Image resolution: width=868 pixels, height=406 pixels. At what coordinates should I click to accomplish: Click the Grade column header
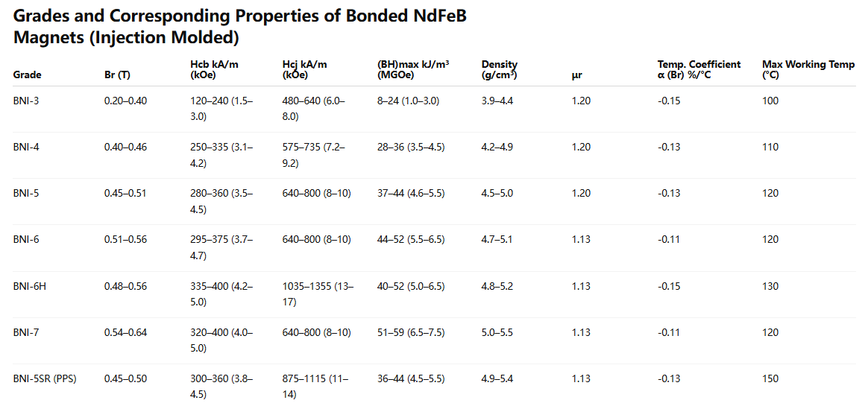click(28, 74)
